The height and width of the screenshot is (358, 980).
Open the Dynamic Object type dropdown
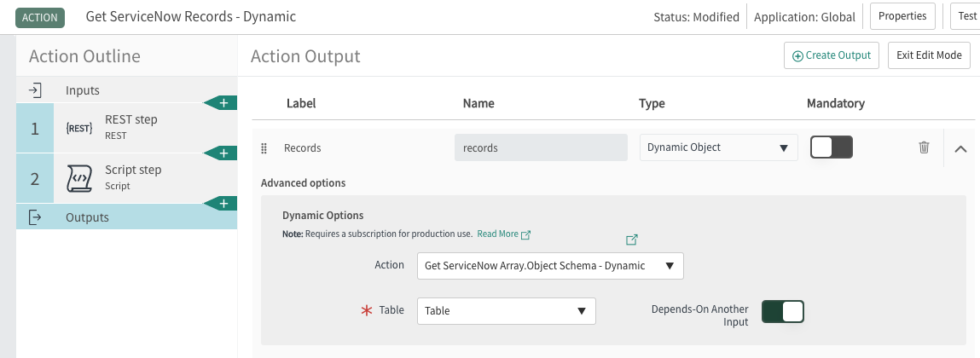[x=719, y=147]
